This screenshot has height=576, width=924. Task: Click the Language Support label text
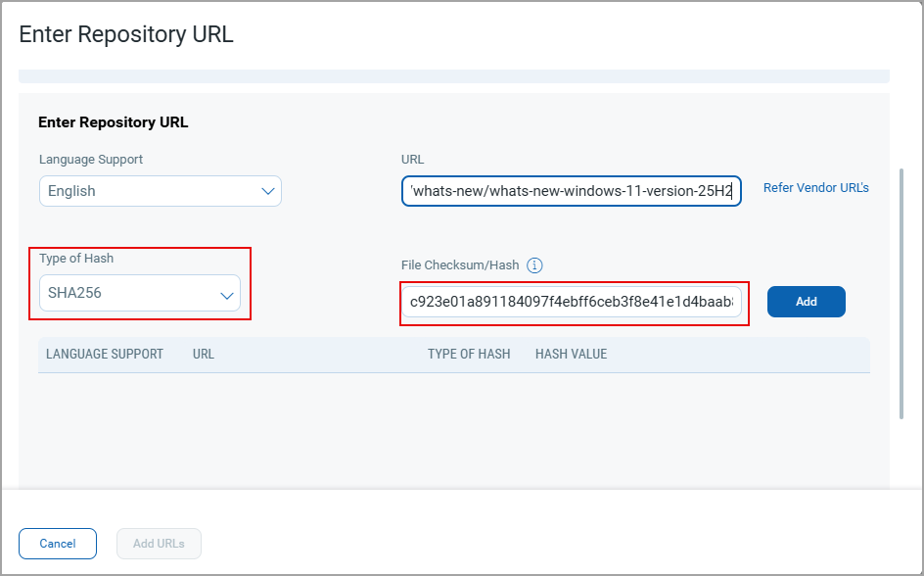pos(91,159)
